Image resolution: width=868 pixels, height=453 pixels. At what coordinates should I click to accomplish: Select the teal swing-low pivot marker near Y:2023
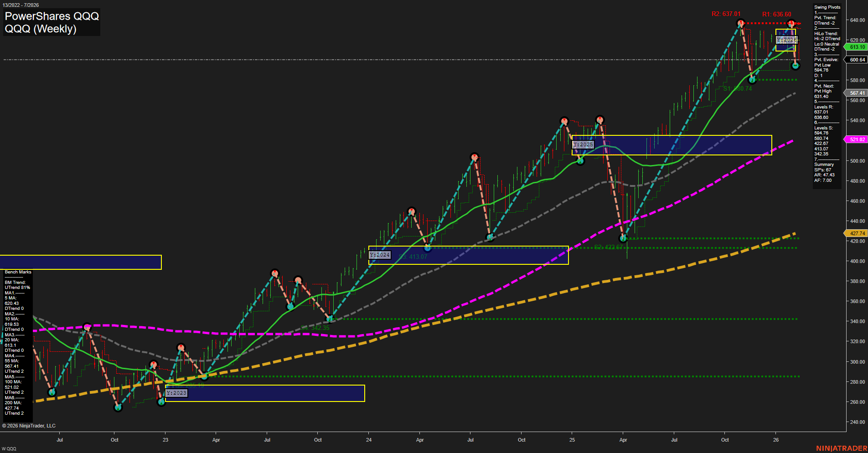coord(160,402)
